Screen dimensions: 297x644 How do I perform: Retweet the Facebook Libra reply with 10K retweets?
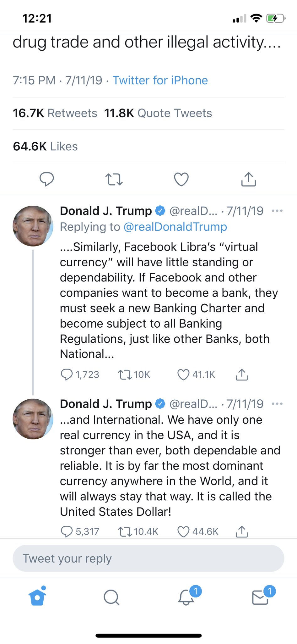[125, 375]
